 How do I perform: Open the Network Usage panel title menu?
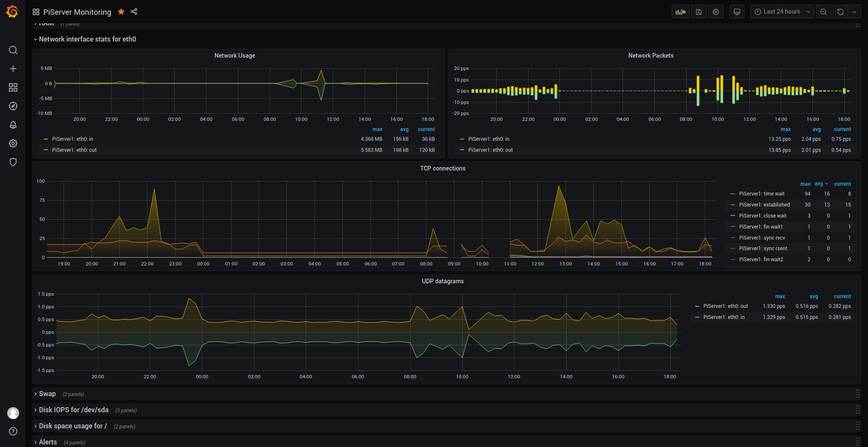[x=235, y=56]
